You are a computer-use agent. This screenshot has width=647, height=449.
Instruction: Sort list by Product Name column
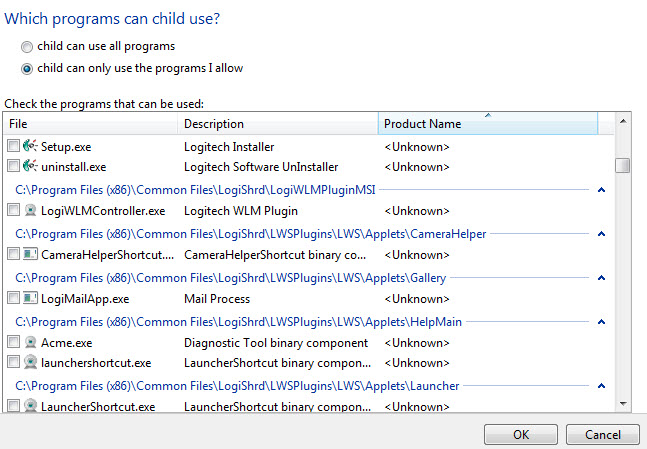coord(488,123)
